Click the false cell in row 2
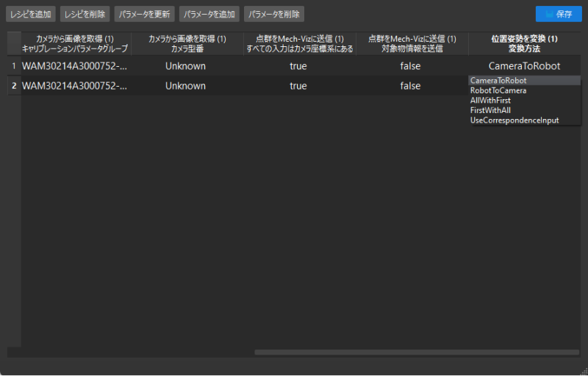 coord(412,86)
